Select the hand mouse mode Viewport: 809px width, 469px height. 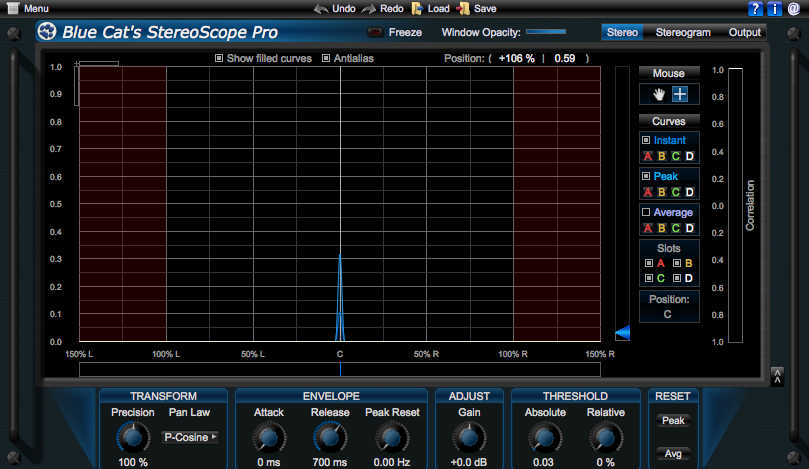[658, 94]
